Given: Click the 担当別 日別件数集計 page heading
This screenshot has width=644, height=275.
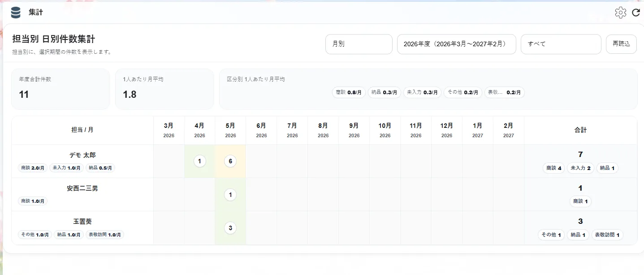Looking at the screenshot, I should pos(54,39).
